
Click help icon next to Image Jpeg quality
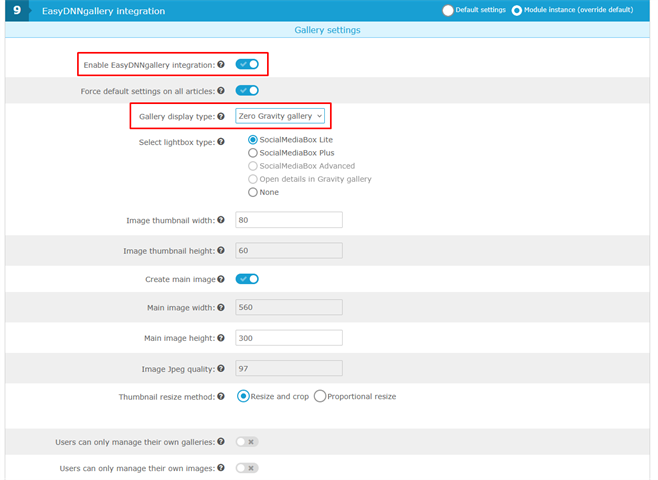pyautogui.click(x=221, y=369)
